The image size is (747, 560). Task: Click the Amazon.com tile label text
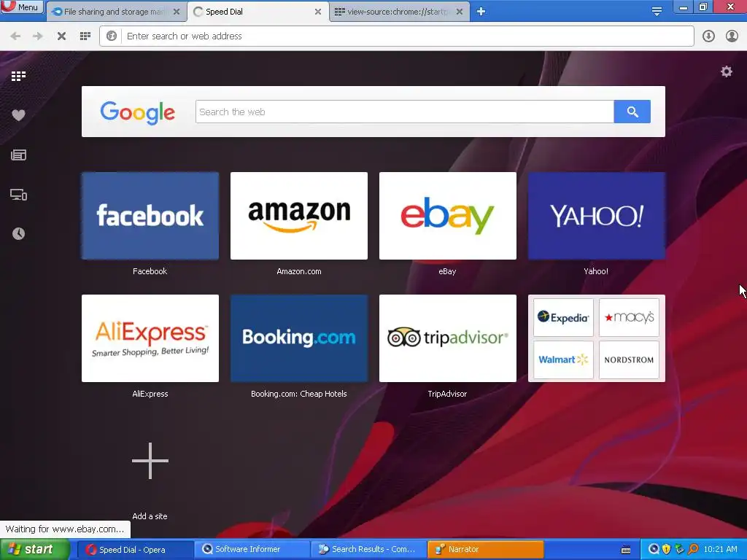(x=298, y=271)
